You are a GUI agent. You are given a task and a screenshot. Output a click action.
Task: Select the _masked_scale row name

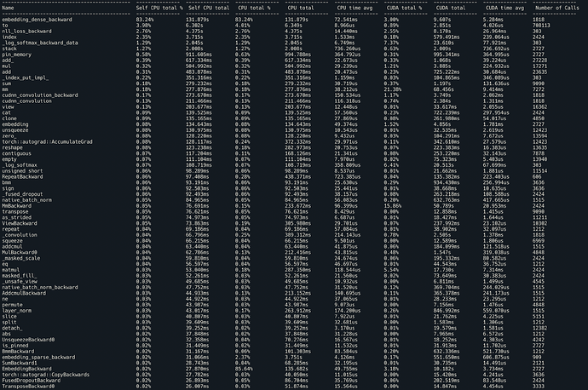(x=21, y=258)
